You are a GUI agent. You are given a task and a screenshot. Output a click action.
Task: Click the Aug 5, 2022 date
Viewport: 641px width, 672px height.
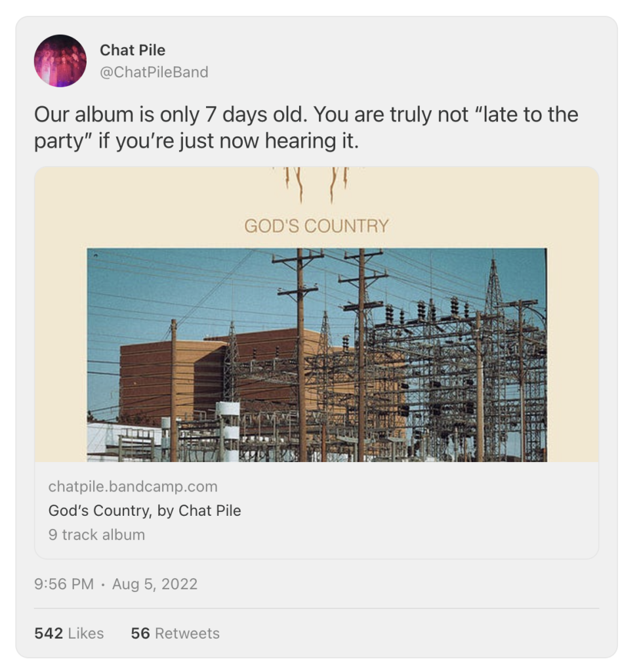click(155, 584)
